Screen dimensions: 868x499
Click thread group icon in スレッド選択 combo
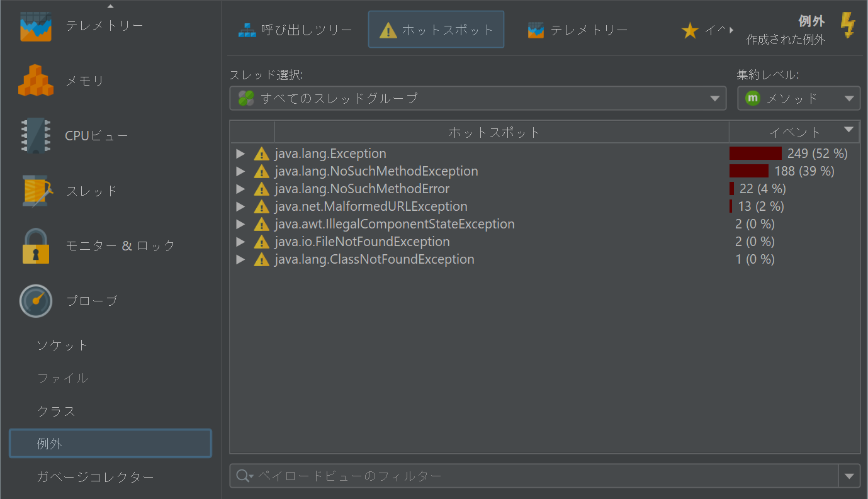[246, 98]
